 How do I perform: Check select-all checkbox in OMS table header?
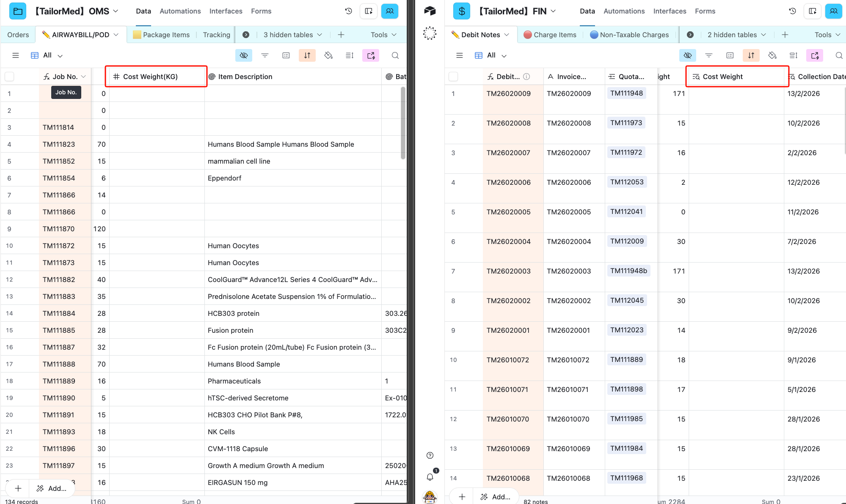pyautogui.click(x=9, y=77)
